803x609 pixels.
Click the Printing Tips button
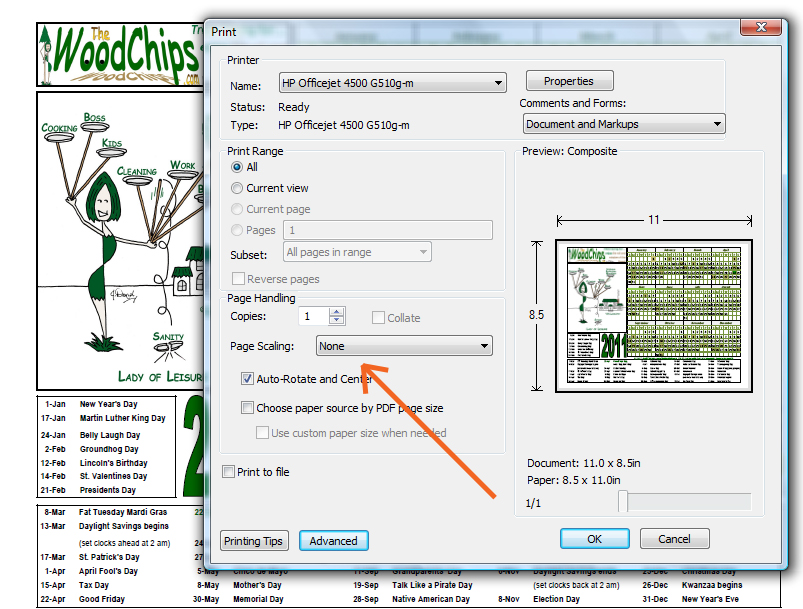[x=254, y=541]
